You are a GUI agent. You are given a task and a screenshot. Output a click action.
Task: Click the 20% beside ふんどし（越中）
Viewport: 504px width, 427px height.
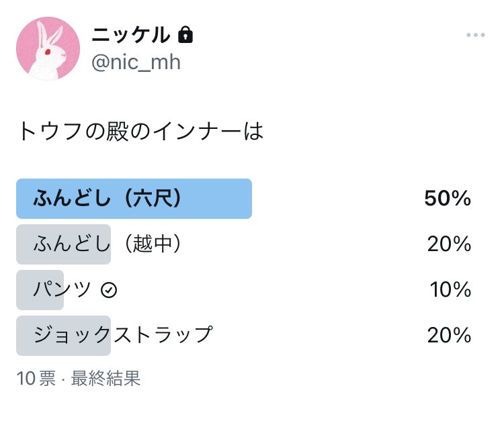coord(449,244)
